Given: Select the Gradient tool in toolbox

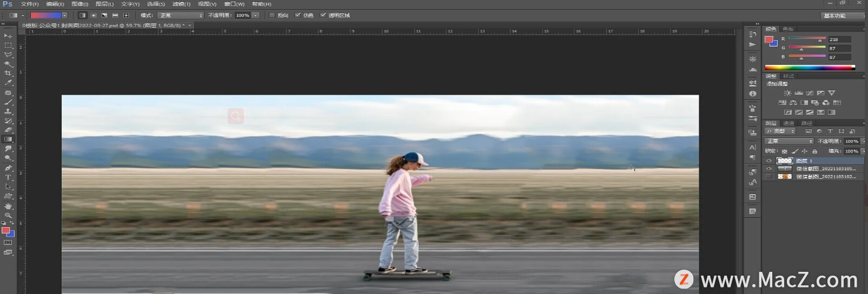Looking at the screenshot, I should tap(8, 139).
